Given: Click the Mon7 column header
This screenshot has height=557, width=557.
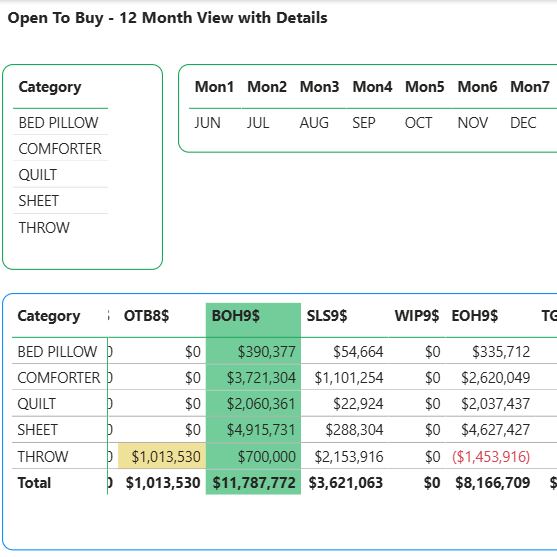Looking at the screenshot, I should click(x=530, y=87).
